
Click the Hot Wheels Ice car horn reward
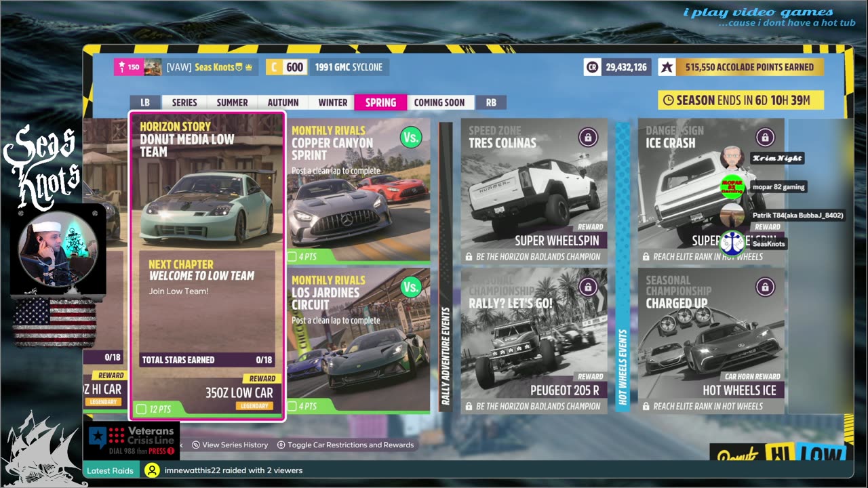pyautogui.click(x=739, y=390)
